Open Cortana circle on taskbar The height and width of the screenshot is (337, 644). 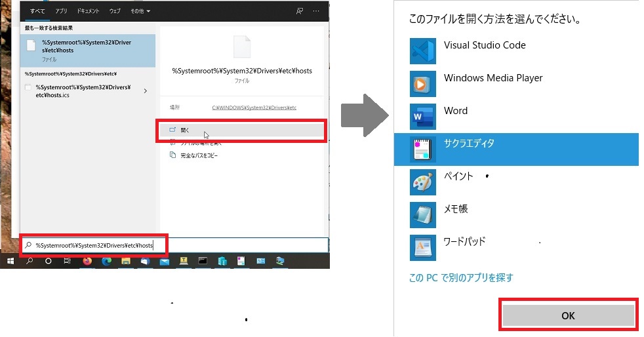click(x=49, y=261)
